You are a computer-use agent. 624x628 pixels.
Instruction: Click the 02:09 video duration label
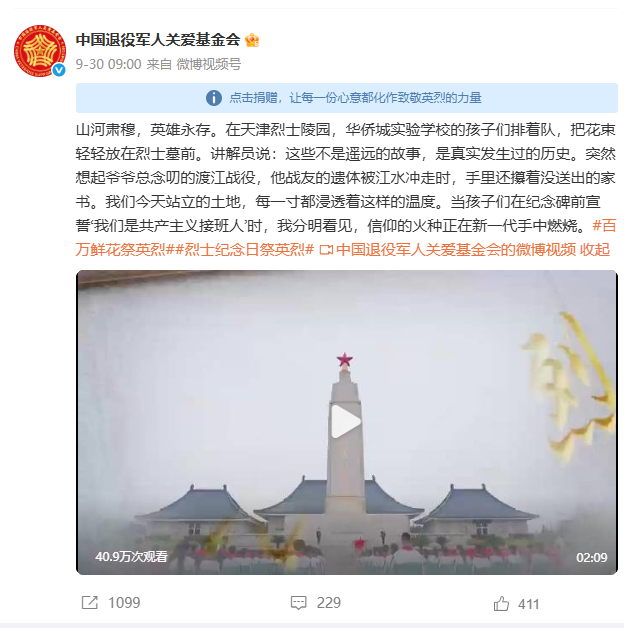[592, 557]
